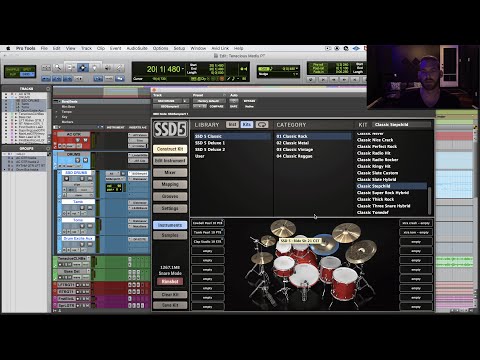480x360 pixels.
Task: Click the plugin Compare button
Action: pyautogui.click(x=216, y=106)
